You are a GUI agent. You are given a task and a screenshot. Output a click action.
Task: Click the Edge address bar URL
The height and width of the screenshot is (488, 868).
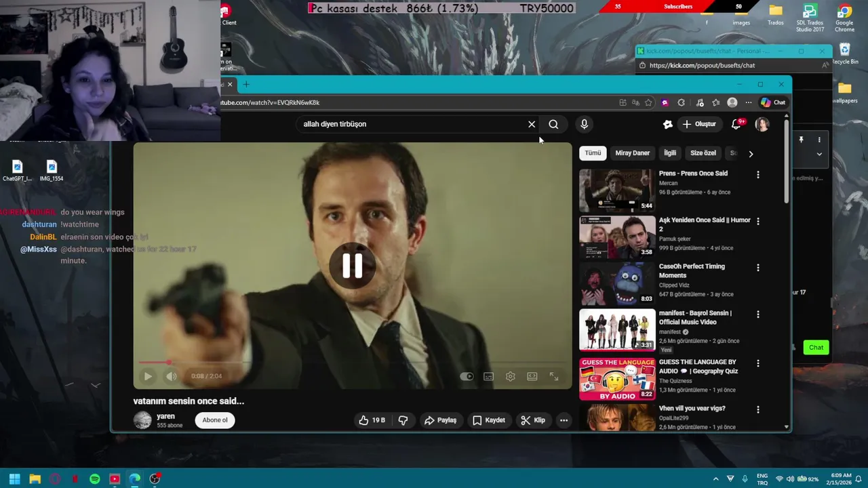tap(269, 102)
